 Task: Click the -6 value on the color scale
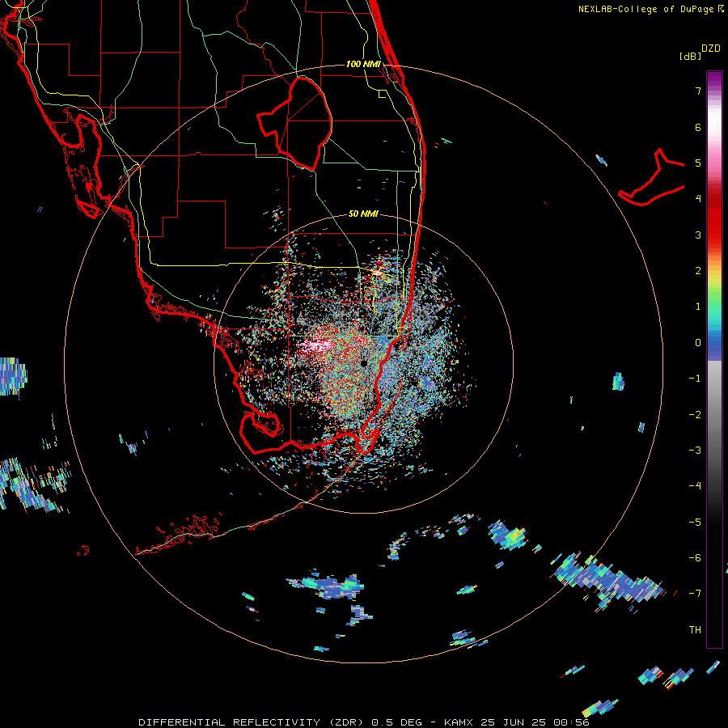[x=695, y=558]
